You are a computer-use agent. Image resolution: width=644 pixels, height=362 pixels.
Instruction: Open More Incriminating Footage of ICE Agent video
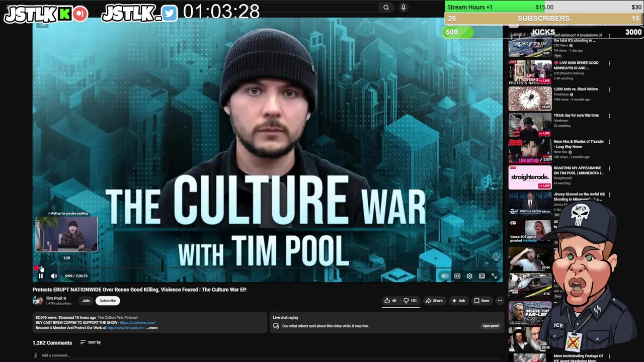point(579,358)
